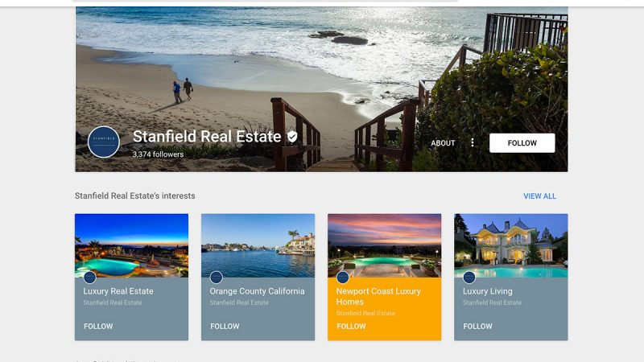Follow the Orange County California collection
This screenshot has width=644, height=362.
tap(225, 327)
